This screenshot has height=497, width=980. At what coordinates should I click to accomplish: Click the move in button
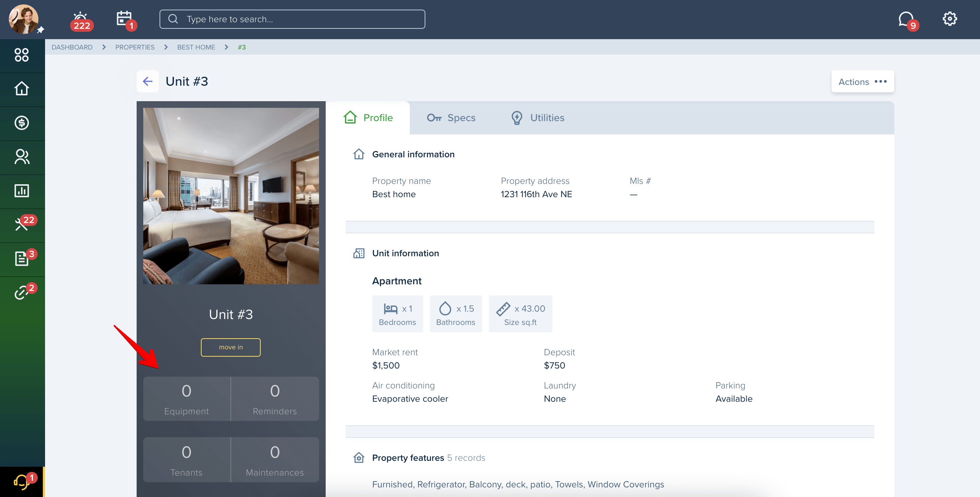[x=230, y=347]
